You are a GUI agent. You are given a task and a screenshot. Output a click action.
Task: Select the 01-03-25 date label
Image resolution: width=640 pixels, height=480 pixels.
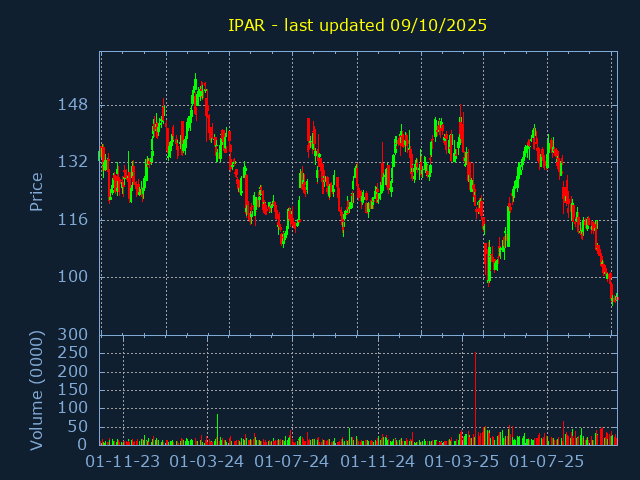tap(462, 462)
